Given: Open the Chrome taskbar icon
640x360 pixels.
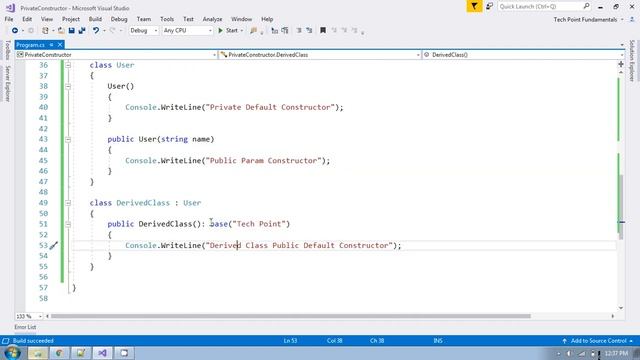Looking at the screenshot, I should [x=59, y=353].
